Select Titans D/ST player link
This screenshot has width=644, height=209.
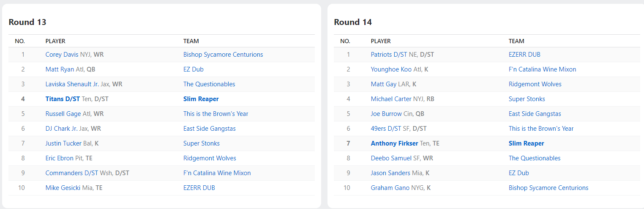point(63,99)
